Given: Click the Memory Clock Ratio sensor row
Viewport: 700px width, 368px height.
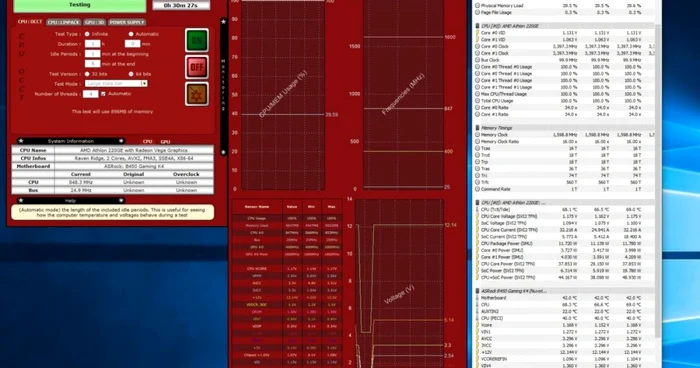Looking at the screenshot, I should (x=565, y=142).
